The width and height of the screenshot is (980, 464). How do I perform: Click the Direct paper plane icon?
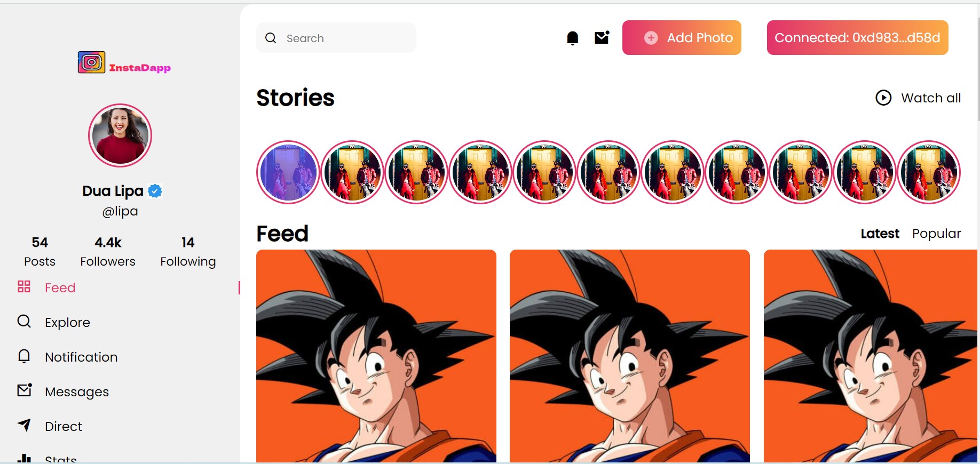pyautogui.click(x=24, y=425)
